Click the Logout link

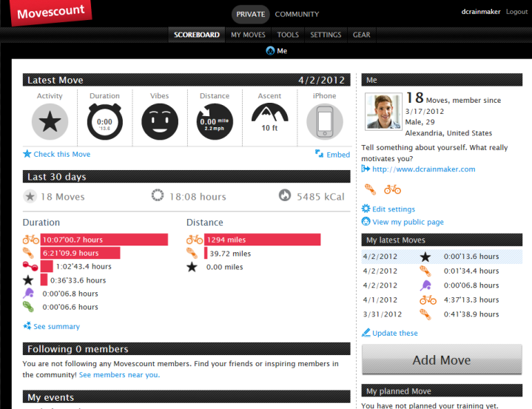(x=516, y=12)
